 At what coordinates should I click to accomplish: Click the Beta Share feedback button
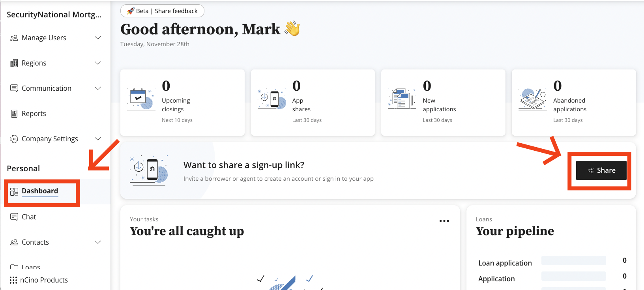point(162,11)
